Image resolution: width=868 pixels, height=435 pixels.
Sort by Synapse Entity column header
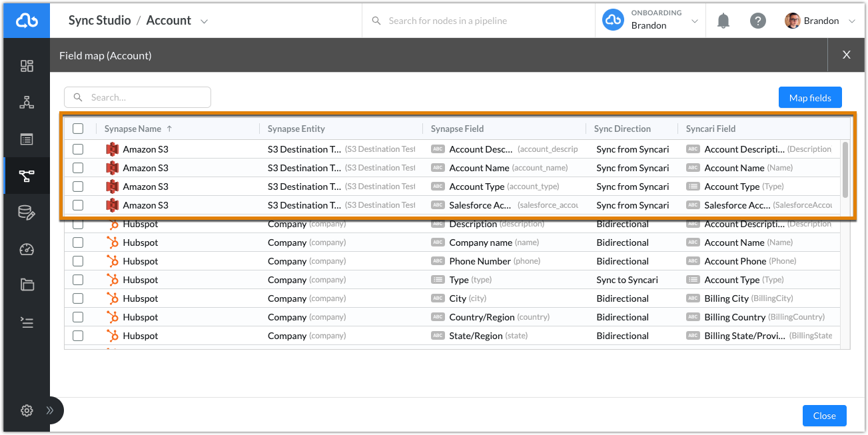(296, 129)
